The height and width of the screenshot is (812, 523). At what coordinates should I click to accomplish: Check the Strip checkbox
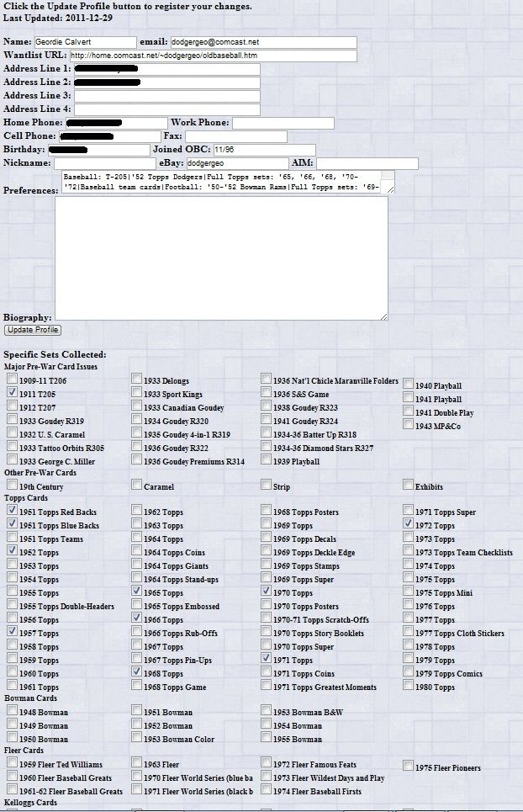tap(266, 485)
